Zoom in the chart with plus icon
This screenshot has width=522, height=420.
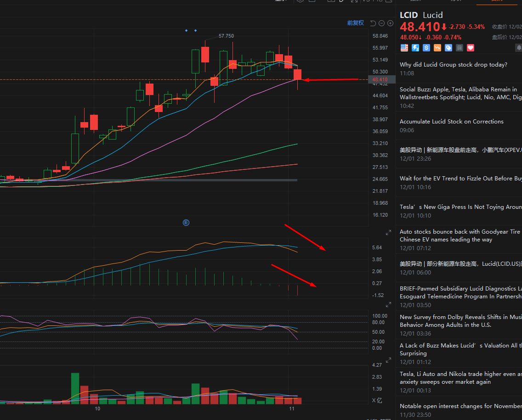(x=390, y=23)
